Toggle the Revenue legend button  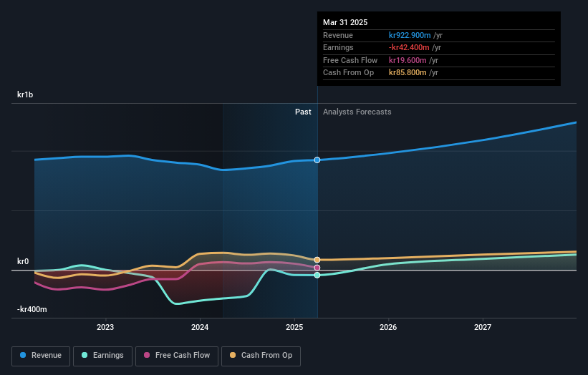point(41,356)
